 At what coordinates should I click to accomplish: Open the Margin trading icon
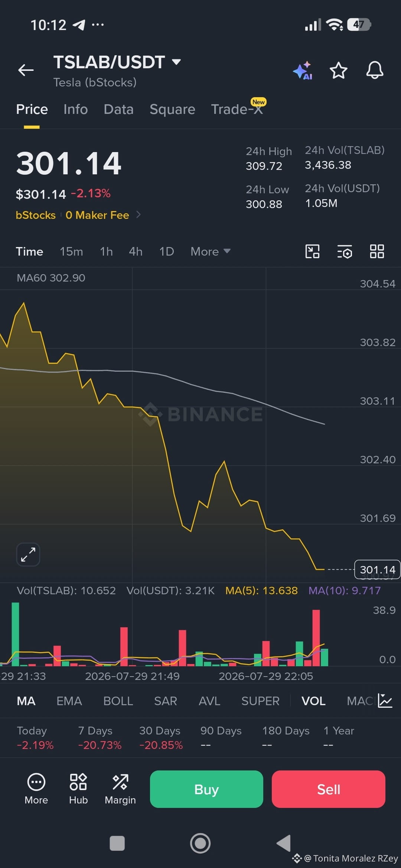point(120,789)
